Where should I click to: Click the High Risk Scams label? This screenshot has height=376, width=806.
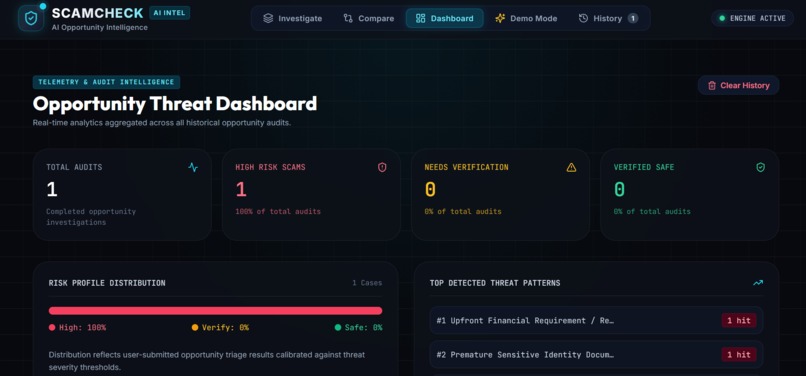tap(270, 167)
